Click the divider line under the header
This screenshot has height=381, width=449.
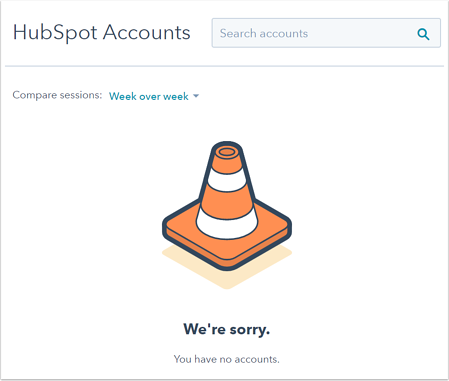point(224,66)
